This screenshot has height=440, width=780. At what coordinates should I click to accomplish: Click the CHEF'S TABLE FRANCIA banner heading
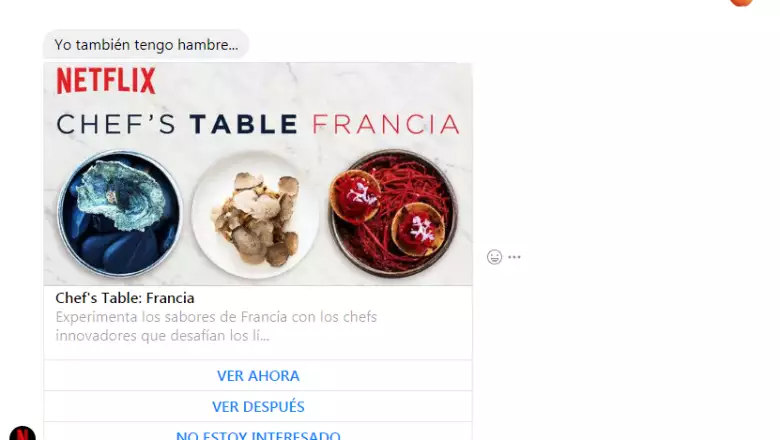[x=258, y=124]
